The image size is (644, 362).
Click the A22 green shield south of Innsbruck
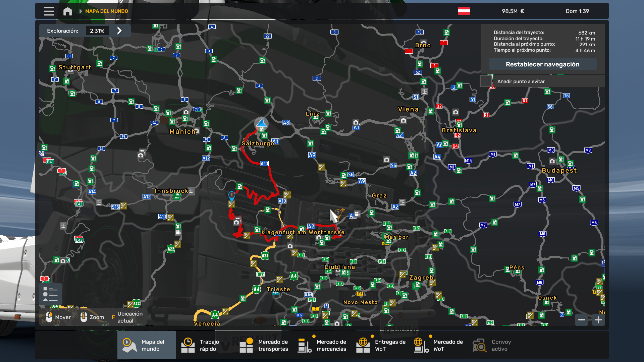[x=171, y=249]
